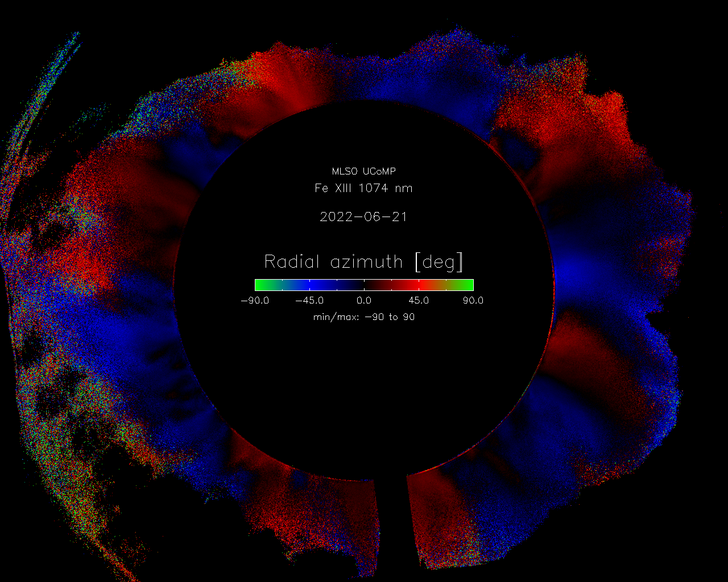Screen dimensions: 728x582
Task: Pick the black center of the colorbar
Action: [x=364, y=285]
